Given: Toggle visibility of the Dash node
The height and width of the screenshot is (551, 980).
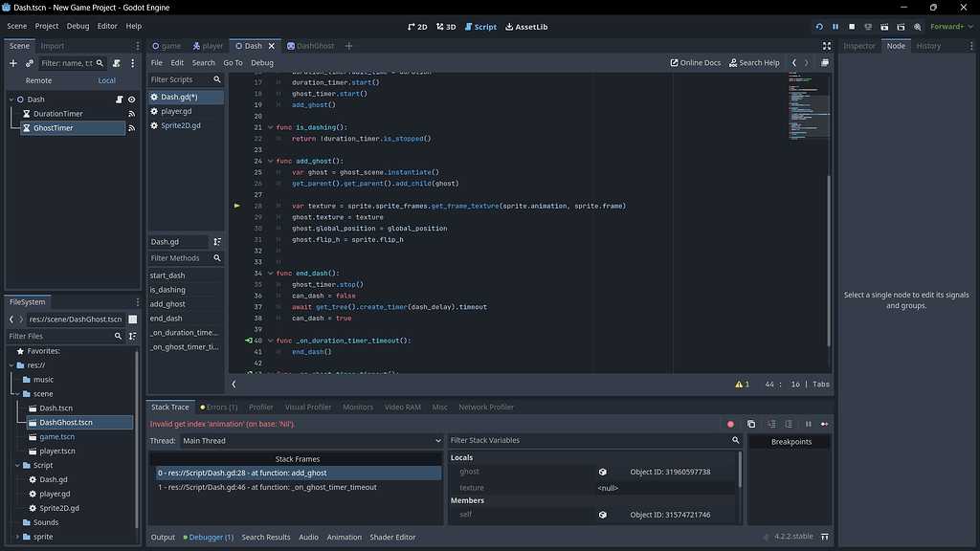Looking at the screenshot, I should 131,99.
